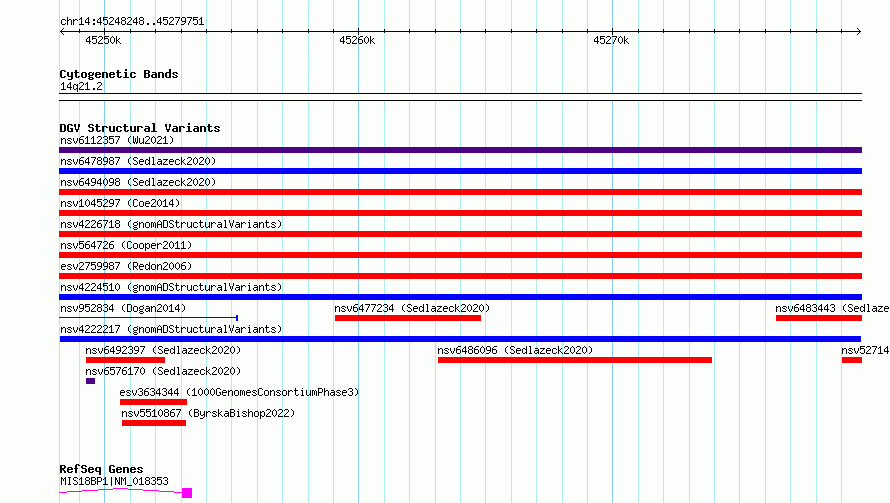Click the red nsv6492397 variant bar
Viewport: 890px width, 503px height.
tap(125, 360)
